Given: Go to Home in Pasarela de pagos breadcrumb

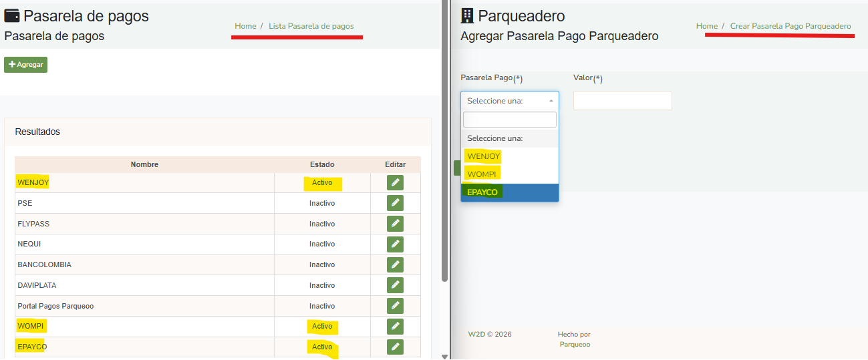Looking at the screenshot, I should click(245, 26).
